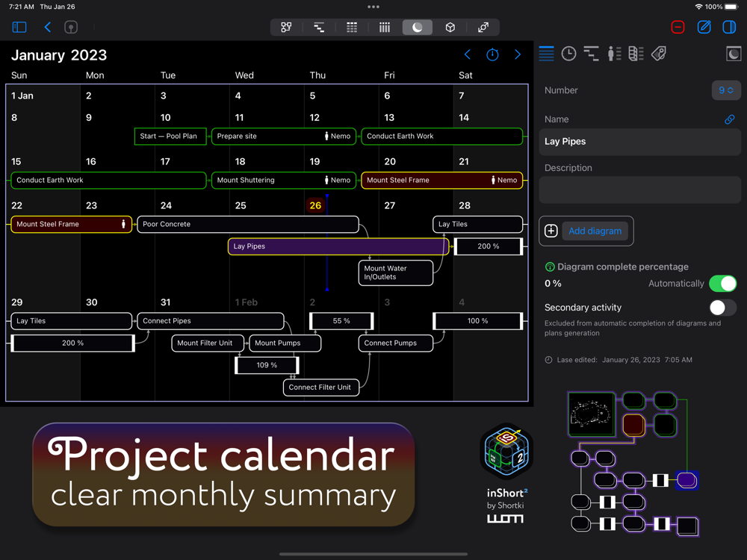The image size is (747, 560).
Task: Select the Prepare site task
Action: click(283, 136)
